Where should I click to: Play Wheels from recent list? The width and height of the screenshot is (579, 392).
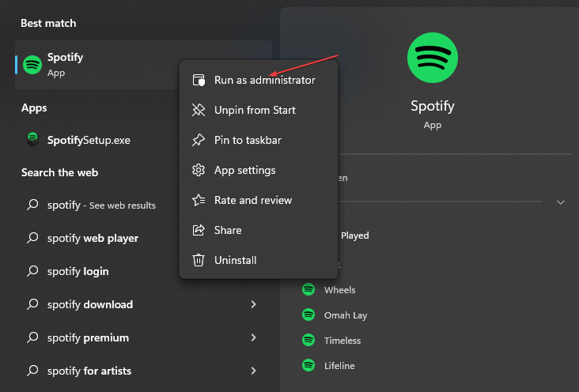[339, 290]
